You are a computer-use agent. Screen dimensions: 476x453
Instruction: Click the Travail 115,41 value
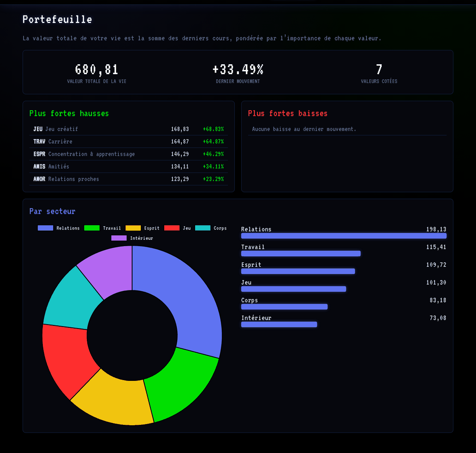click(436, 247)
